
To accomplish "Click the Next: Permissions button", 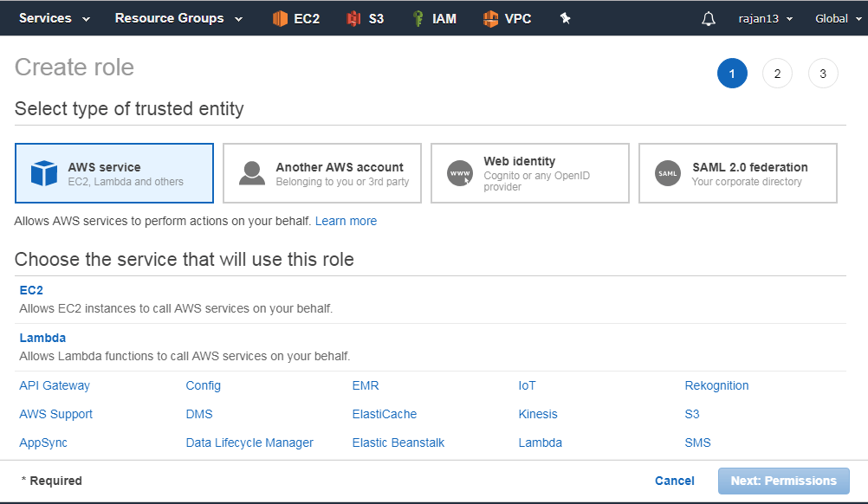I will tap(783, 481).
